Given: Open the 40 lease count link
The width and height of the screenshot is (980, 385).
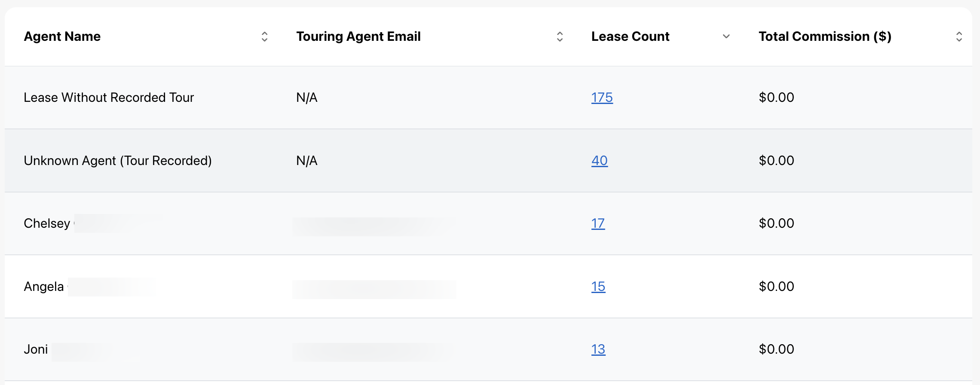Looking at the screenshot, I should tap(599, 161).
